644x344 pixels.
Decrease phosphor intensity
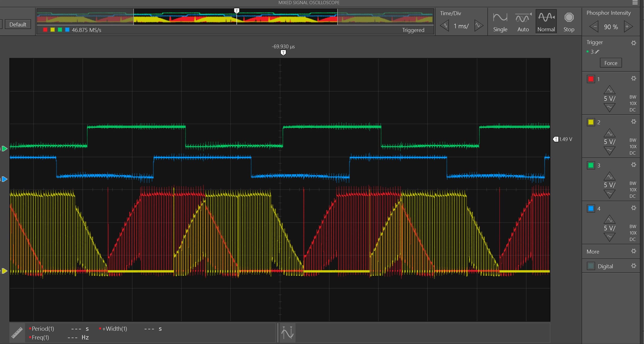594,26
